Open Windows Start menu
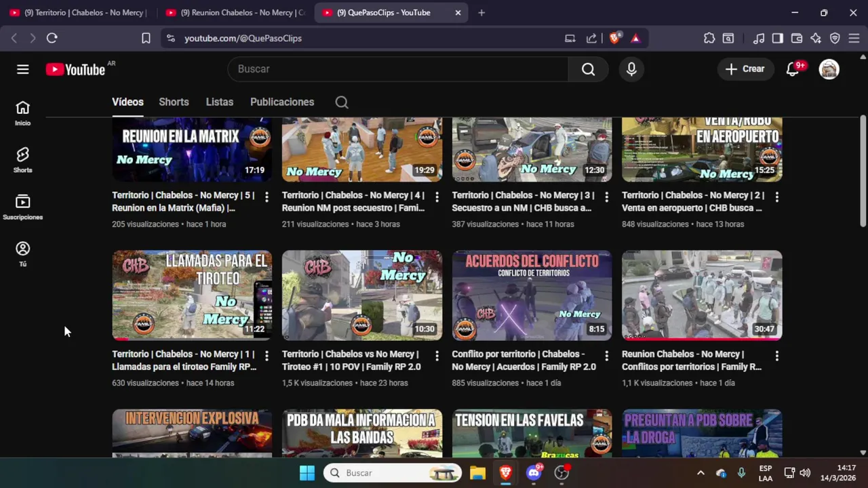This screenshot has height=488, width=868. [x=307, y=473]
